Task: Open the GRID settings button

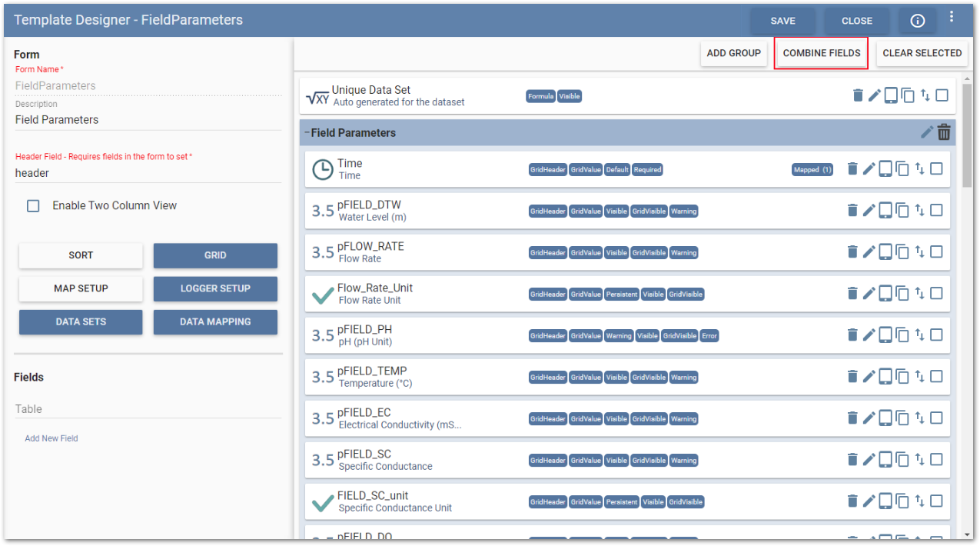Action: pyautogui.click(x=215, y=255)
